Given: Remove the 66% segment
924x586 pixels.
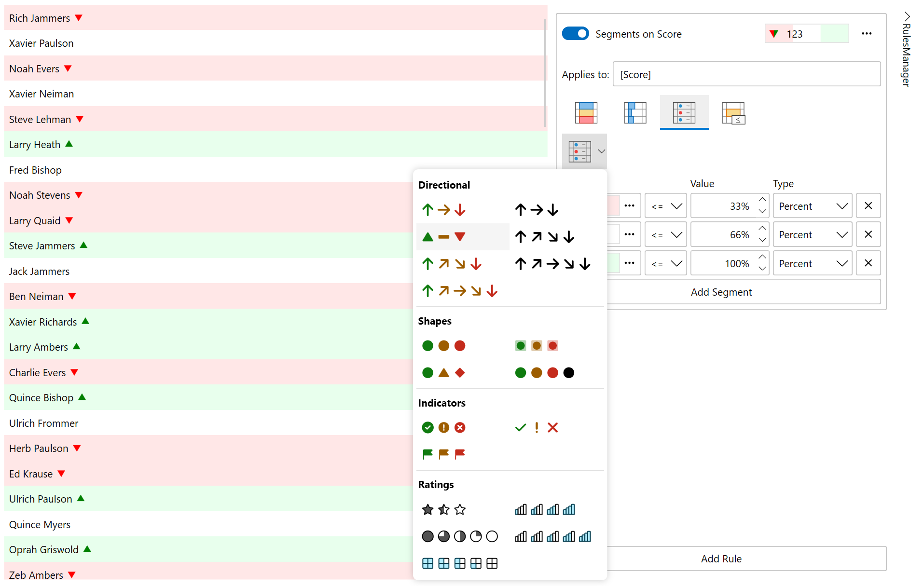Looking at the screenshot, I should 868,234.
